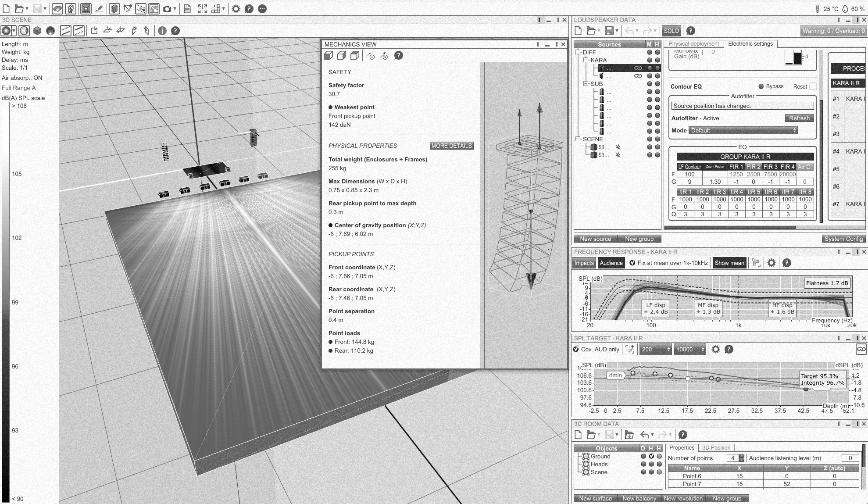Click the 3D Scene info icon
The height and width of the screenshot is (504, 868).
coord(162,31)
